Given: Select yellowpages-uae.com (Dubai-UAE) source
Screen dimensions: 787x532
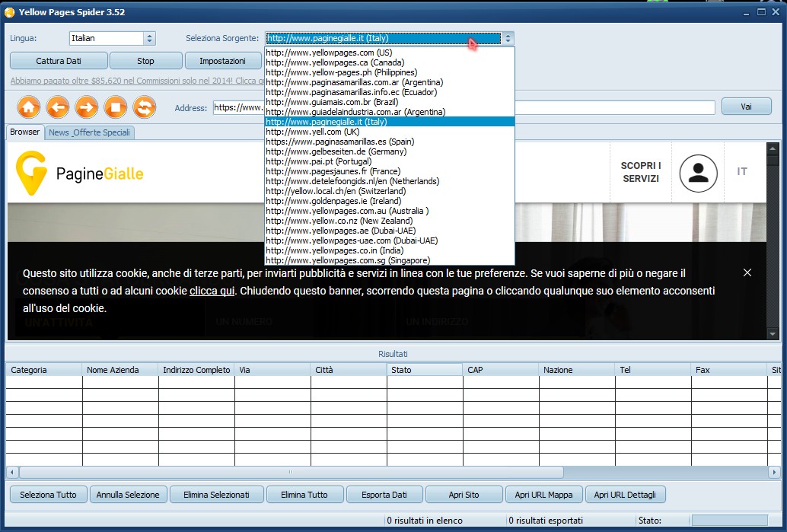Looking at the screenshot, I should coord(390,241).
